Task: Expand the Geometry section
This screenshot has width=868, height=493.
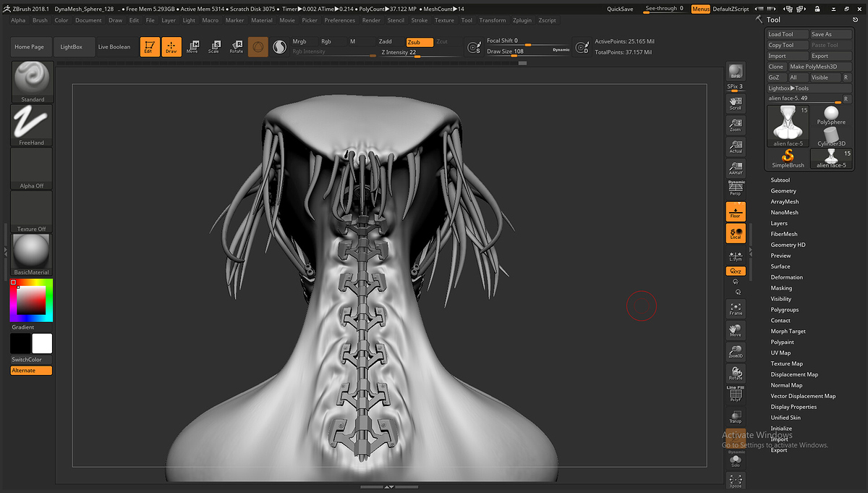Action: (783, 191)
